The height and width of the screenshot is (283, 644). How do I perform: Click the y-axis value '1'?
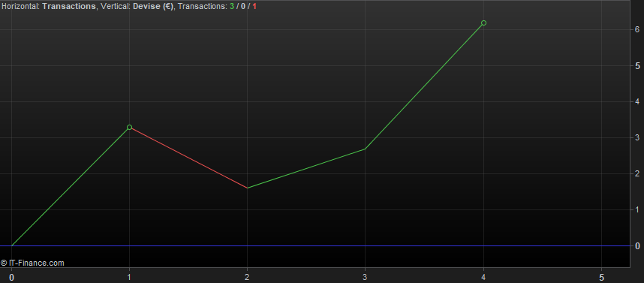click(x=636, y=210)
